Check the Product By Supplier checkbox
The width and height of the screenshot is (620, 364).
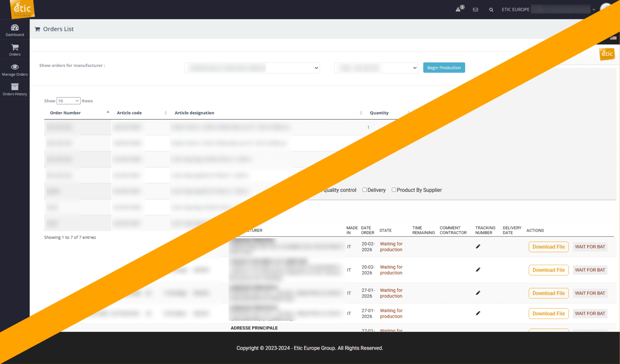(x=394, y=190)
